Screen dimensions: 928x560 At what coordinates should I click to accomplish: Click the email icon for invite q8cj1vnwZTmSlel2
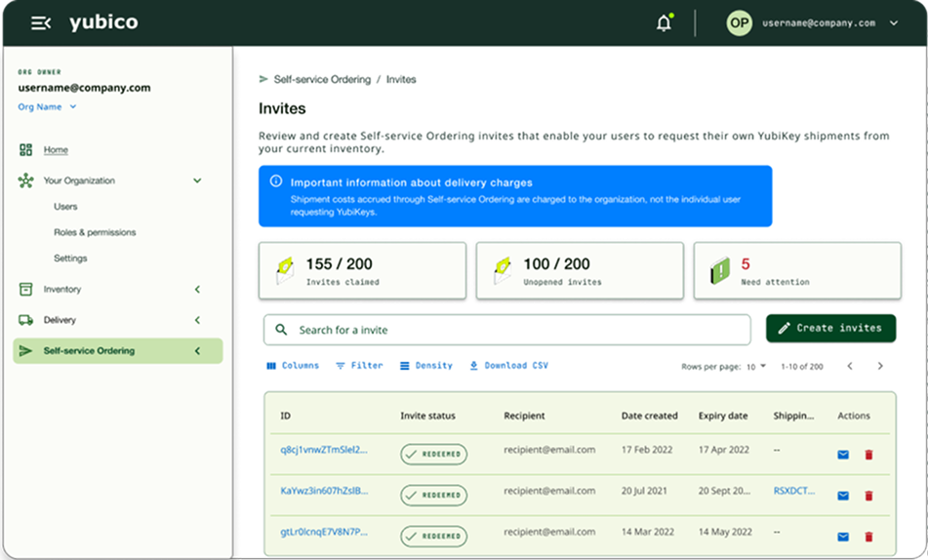pos(843,455)
